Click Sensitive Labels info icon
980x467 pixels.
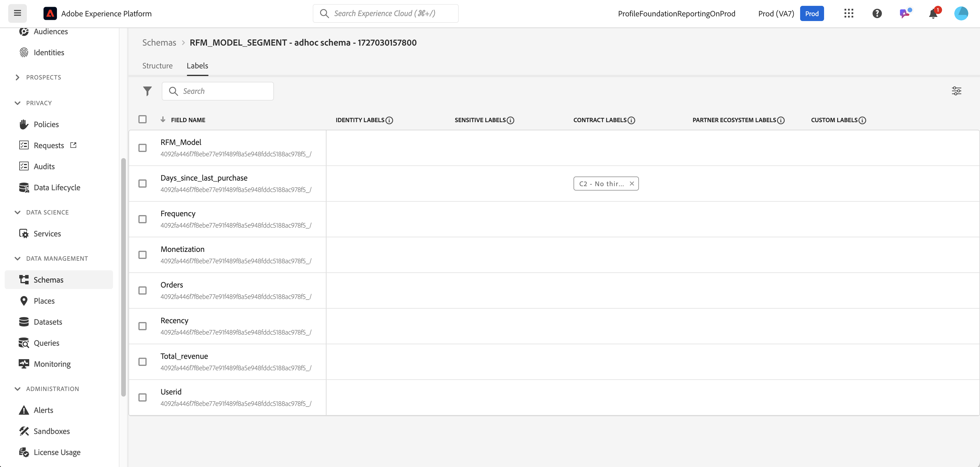coord(510,120)
